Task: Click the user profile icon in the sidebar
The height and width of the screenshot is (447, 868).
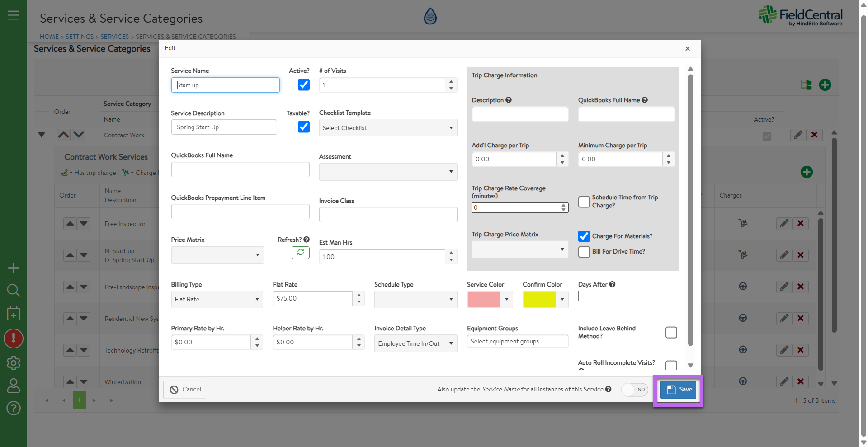Action: click(14, 386)
